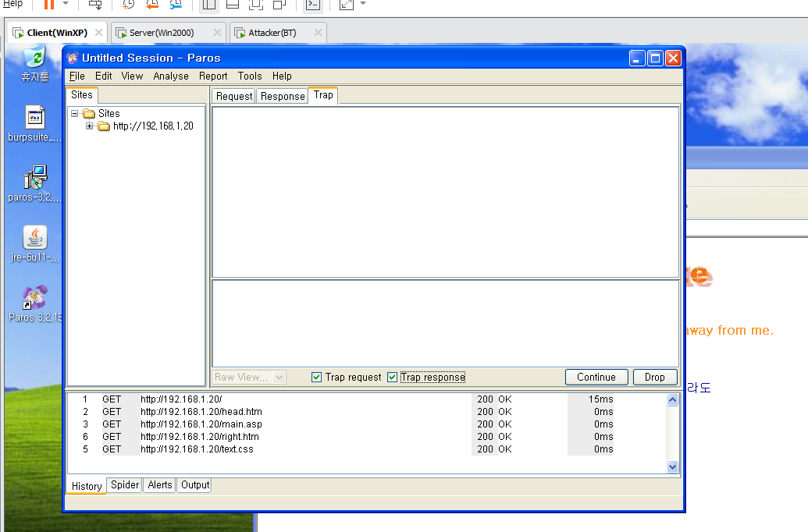Click the Sites root folder icon
This screenshot has width=808, height=532.
(x=89, y=113)
